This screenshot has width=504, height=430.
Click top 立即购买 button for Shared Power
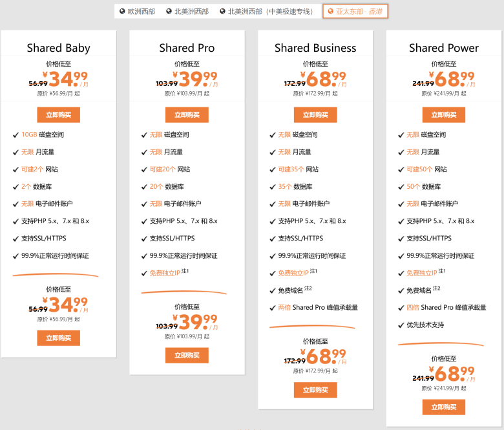click(x=443, y=115)
